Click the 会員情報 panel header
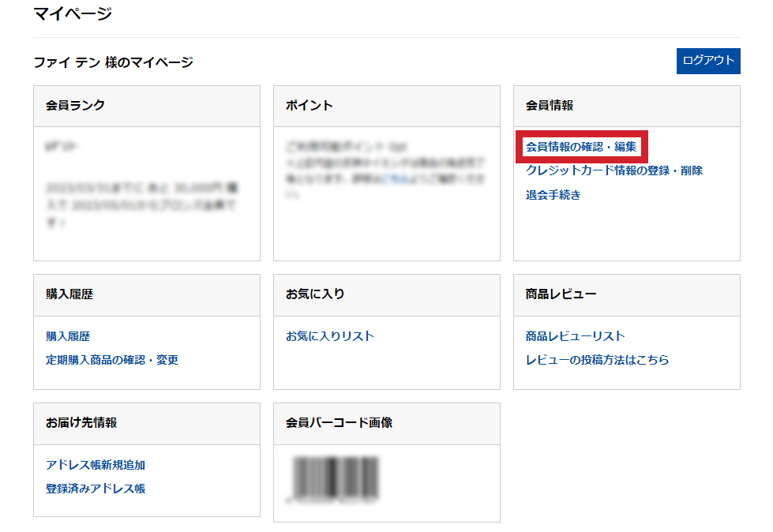This screenshot has width=773, height=532. [x=550, y=106]
